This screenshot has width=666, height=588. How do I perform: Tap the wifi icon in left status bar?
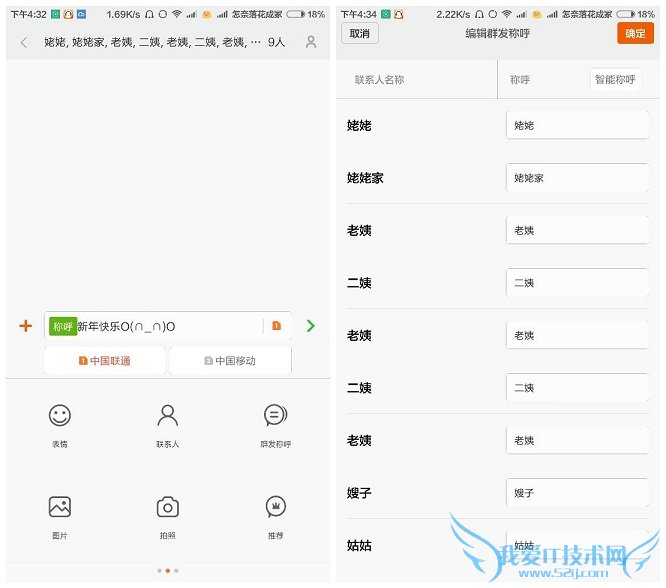pyautogui.click(x=177, y=14)
